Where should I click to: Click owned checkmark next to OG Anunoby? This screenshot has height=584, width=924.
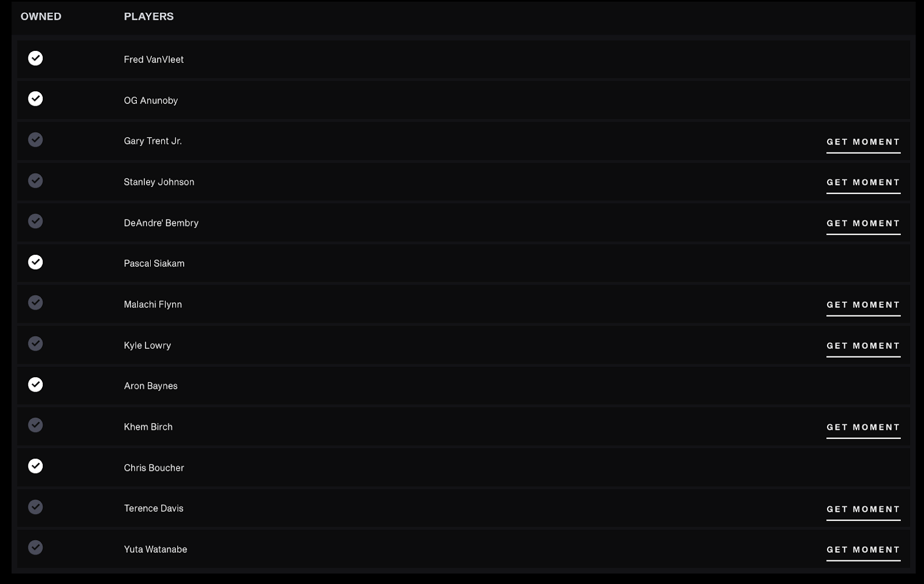(35, 99)
